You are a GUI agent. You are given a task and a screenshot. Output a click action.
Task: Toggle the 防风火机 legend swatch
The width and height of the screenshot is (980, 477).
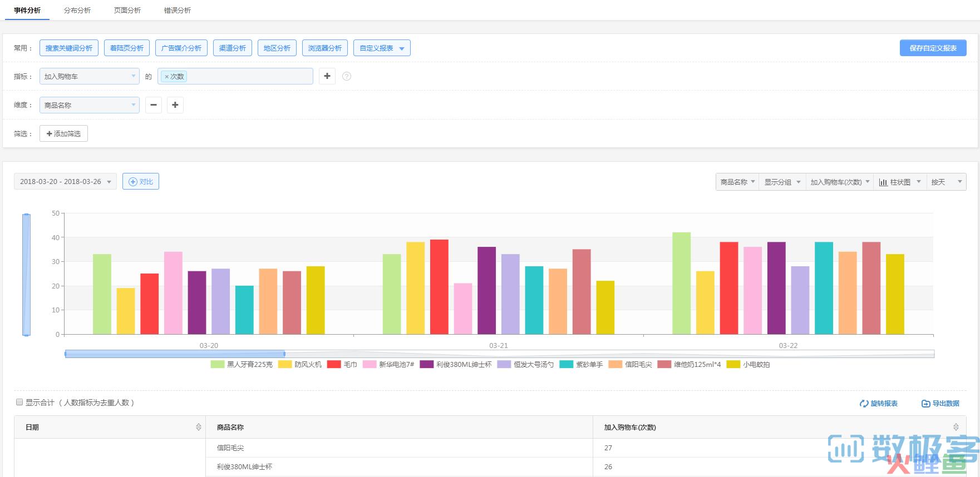pyautogui.click(x=285, y=364)
